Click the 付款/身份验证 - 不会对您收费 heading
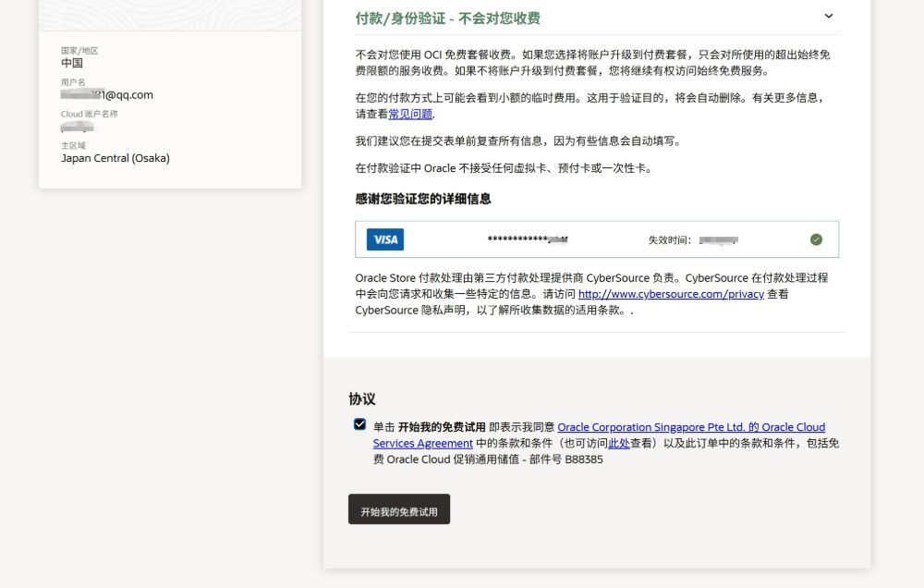The width and height of the screenshot is (924, 588). (447, 18)
